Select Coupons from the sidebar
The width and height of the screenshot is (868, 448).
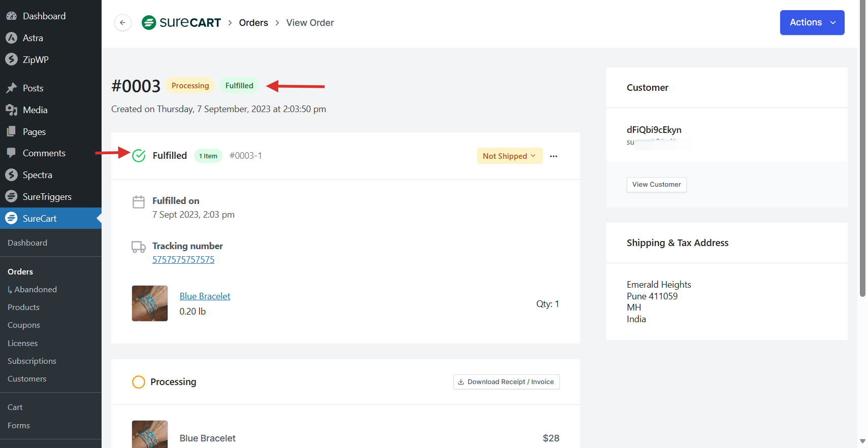[x=24, y=325]
